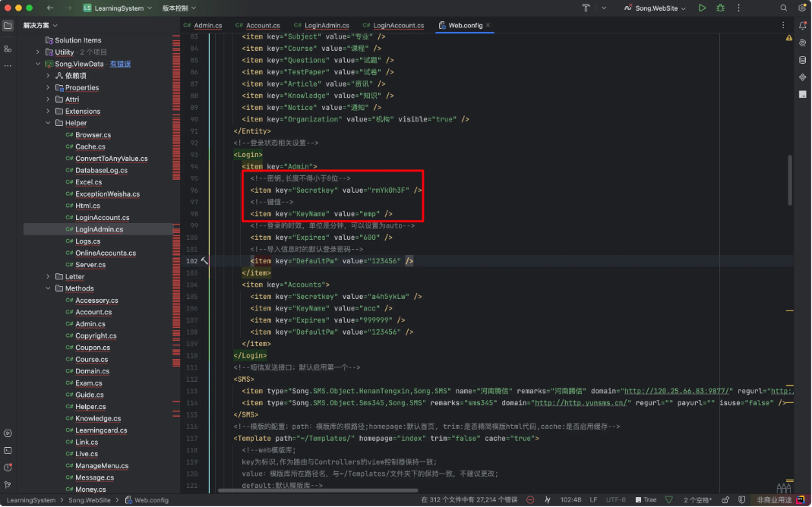
Task: Click the 有错误 link next to Song.ViewData
Action: click(120, 64)
